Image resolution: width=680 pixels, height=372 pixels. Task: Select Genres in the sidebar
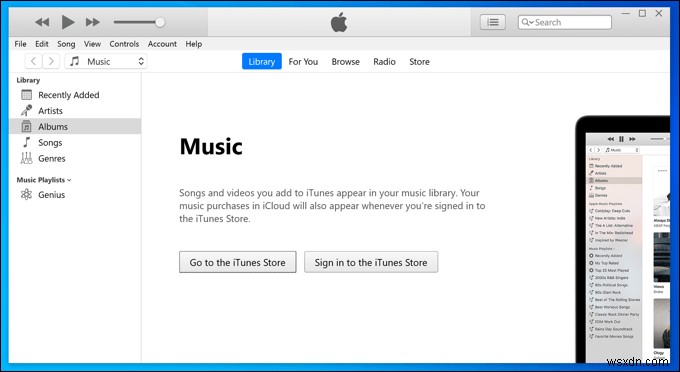[75, 158]
